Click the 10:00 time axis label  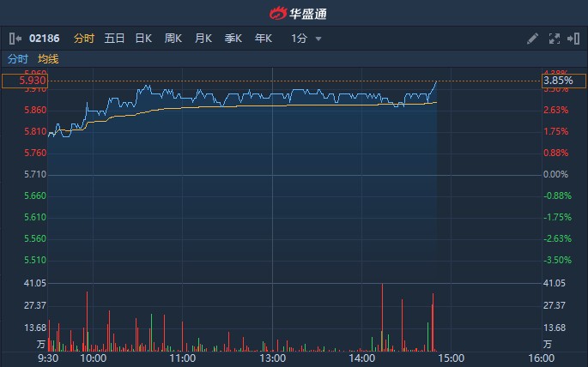point(94,358)
